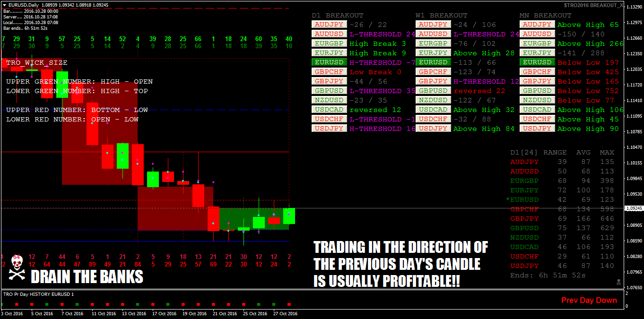The height and width of the screenshot is (319, 644).
Task: Select the highlighted EURUSD row in D1 BREAKOUT
Action: [x=329, y=62]
